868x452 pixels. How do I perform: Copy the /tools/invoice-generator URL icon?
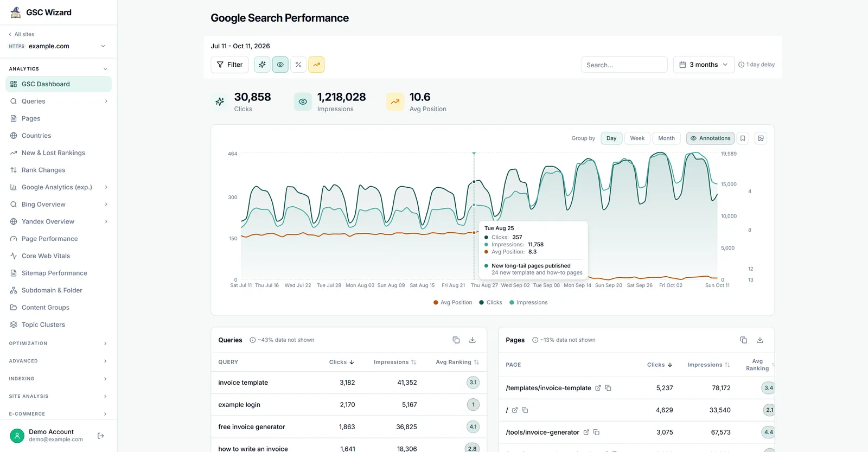point(596,432)
